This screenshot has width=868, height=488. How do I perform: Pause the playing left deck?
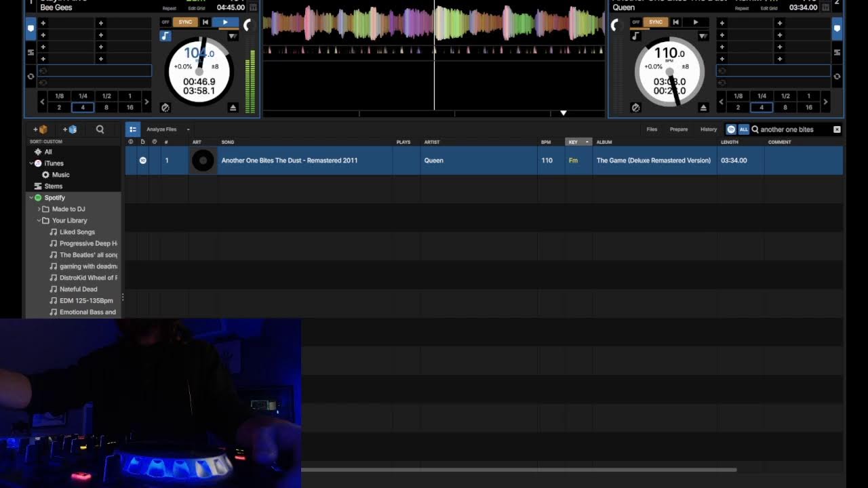pos(225,22)
